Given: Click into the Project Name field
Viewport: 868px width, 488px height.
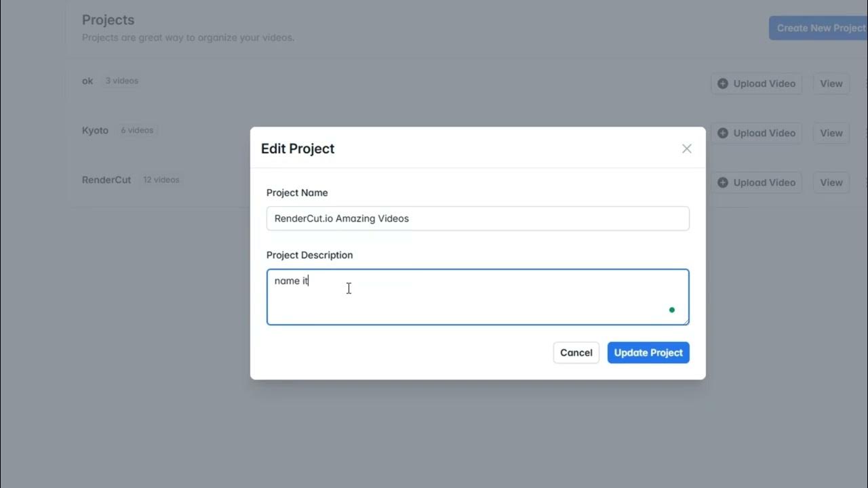Looking at the screenshot, I should coord(477,218).
